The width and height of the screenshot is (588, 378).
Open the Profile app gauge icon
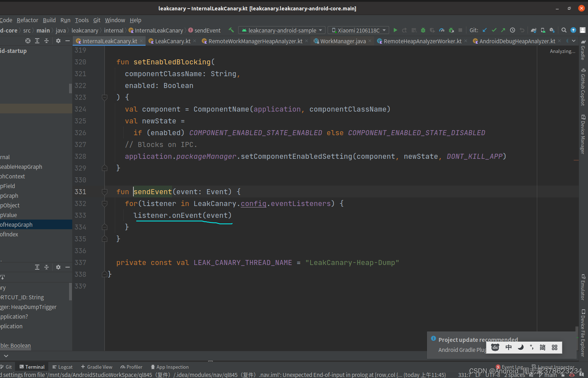[442, 30]
